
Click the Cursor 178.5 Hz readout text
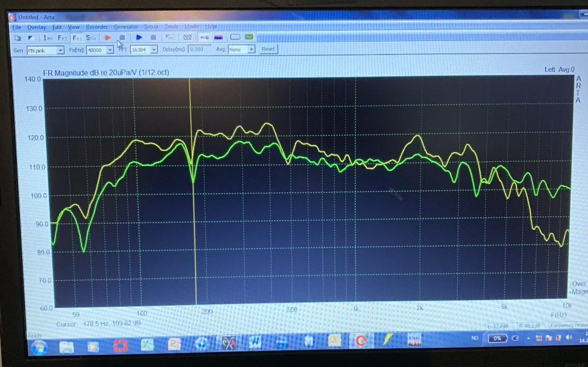click(99, 324)
